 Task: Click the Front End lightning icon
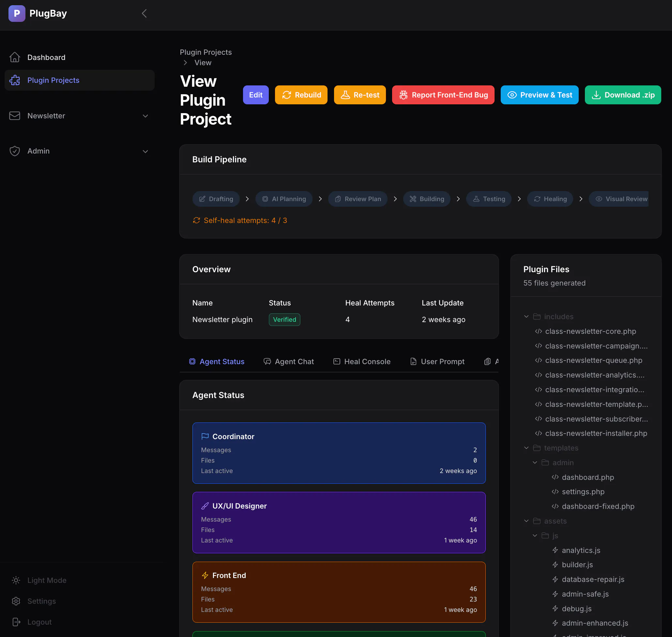[205, 575]
